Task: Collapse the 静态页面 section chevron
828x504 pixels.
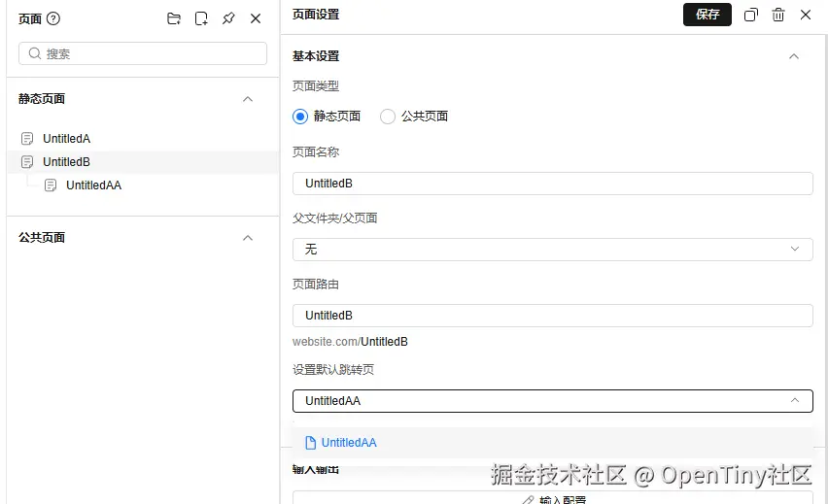Action: (248, 99)
